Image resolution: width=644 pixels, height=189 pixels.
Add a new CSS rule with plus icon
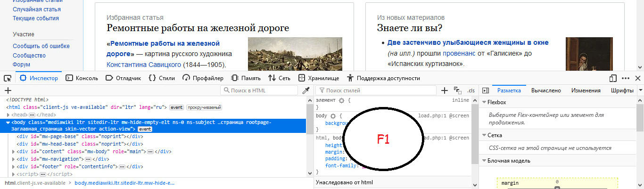(444, 90)
